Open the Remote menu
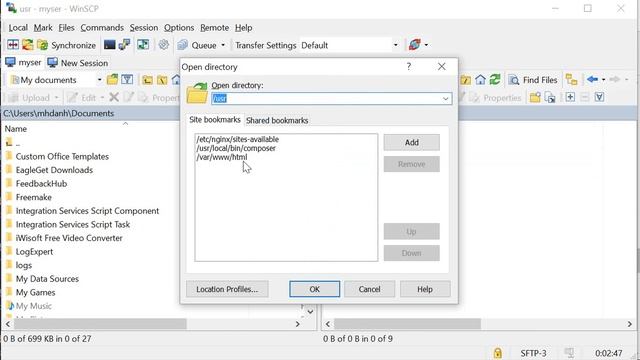This screenshot has width=640, height=360. point(214,28)
